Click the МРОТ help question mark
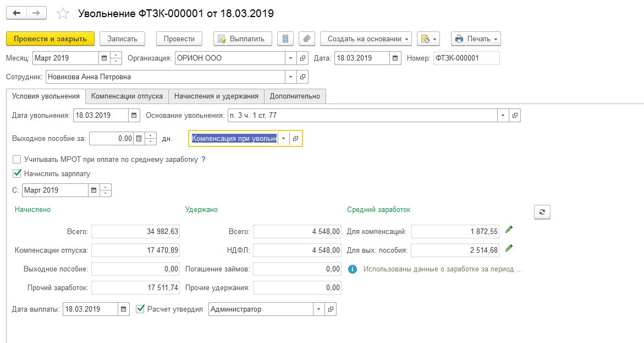 [x=203, y=160]
